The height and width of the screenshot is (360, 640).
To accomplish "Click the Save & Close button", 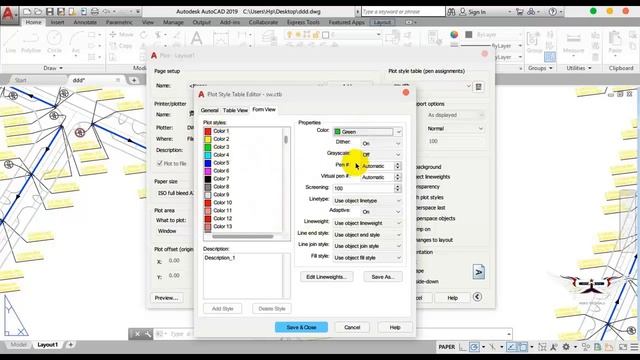I will click(x=301, y=327).
